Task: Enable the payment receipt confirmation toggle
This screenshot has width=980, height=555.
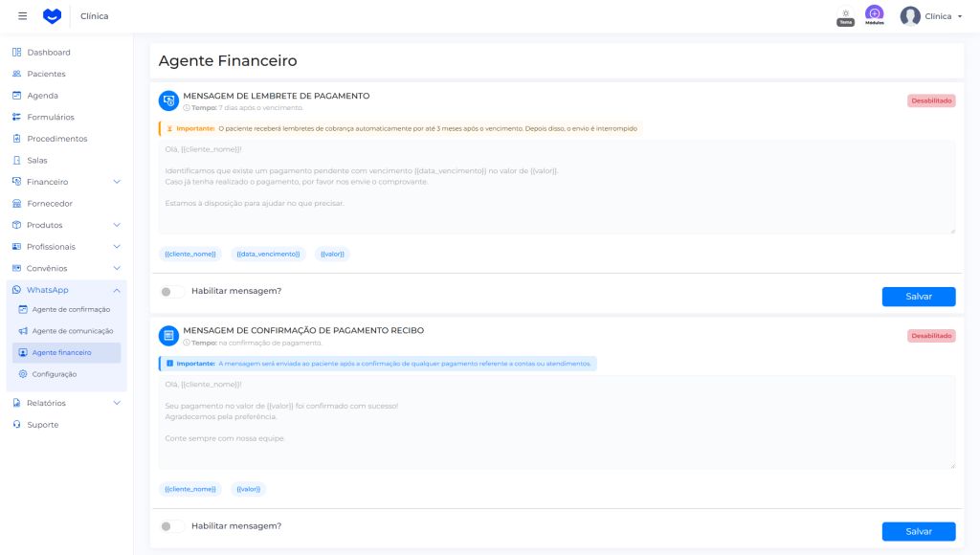Action: tap(172, 526)
